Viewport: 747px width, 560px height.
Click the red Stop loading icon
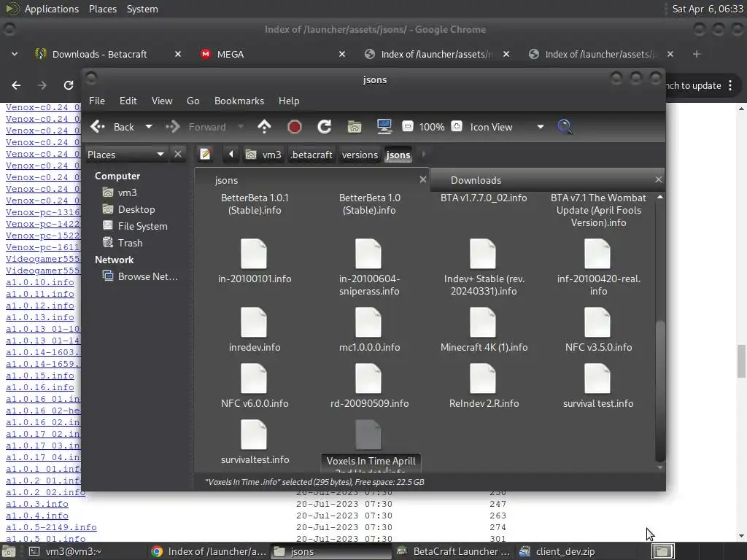[x=295, y=127]
